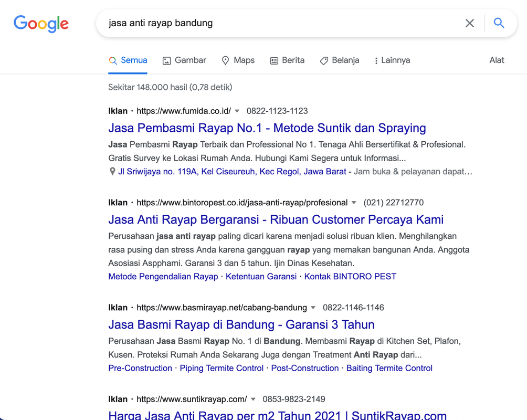Click the location pin icon under Fumida ad
Viewport: 527px width, 420px height.
[112, 172]
